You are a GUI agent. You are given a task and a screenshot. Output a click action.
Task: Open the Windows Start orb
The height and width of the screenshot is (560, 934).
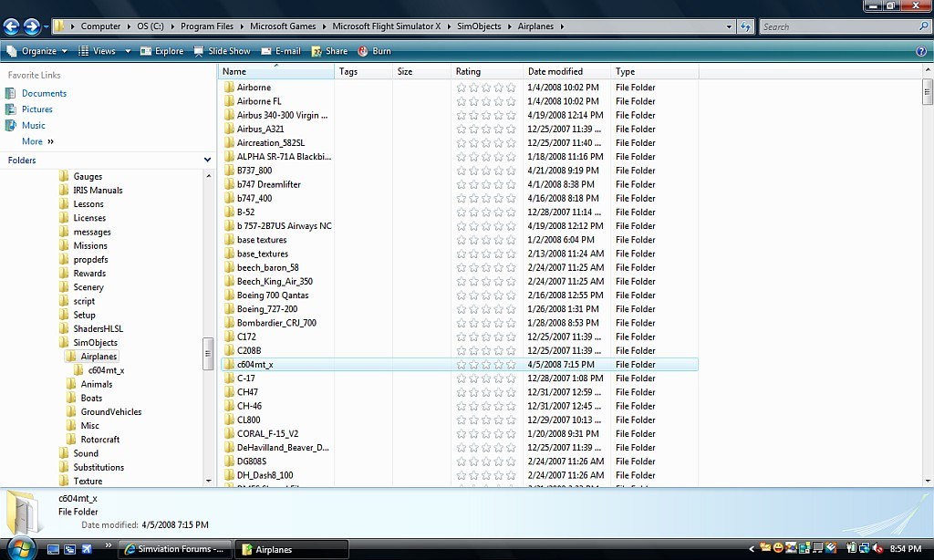pyautogui.click(x=20, y=547)
